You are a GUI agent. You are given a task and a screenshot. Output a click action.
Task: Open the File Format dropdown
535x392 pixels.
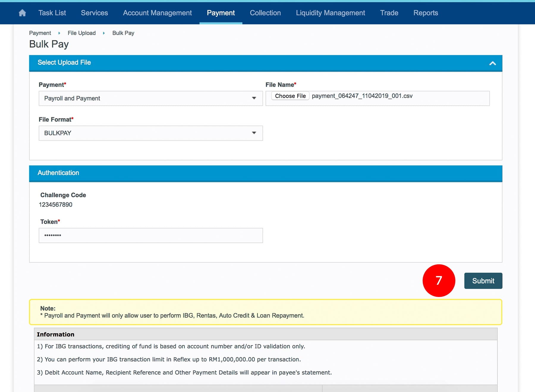(x=150, y=133)
